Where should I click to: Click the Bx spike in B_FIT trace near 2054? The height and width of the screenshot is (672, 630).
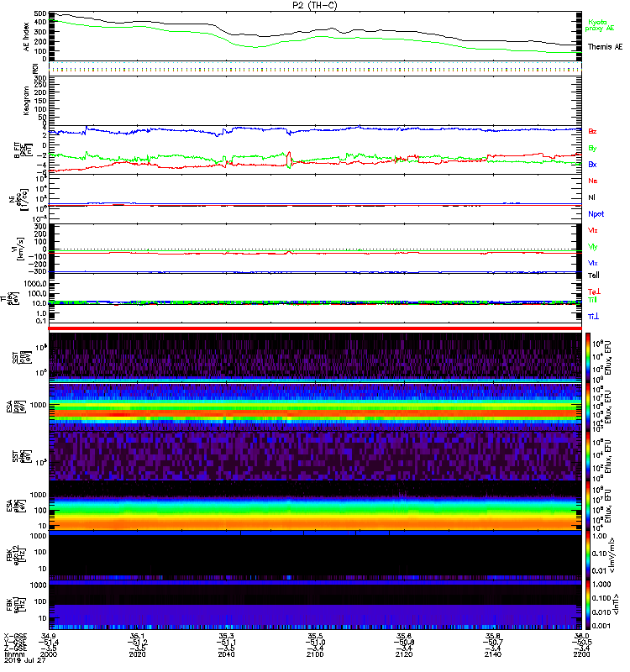coord(290,132)
